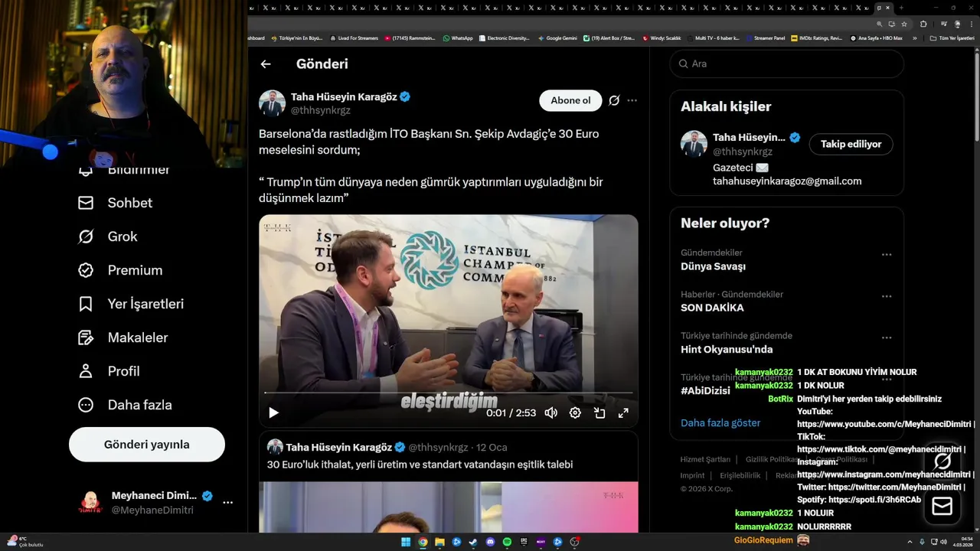Open floating Grok button at bottom right
The image size is (980, 551).
point(942,461)
